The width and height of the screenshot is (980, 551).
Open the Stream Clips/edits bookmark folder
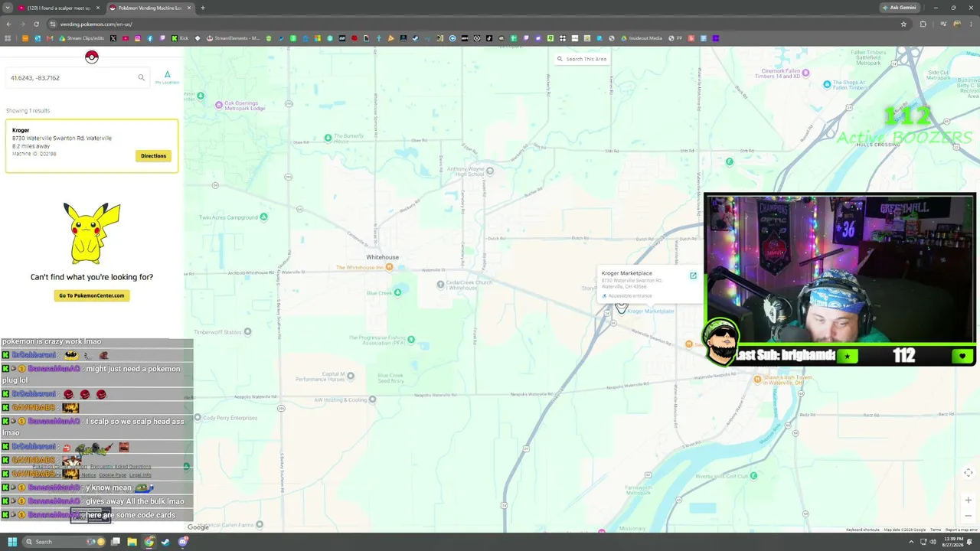click(82, 38)
